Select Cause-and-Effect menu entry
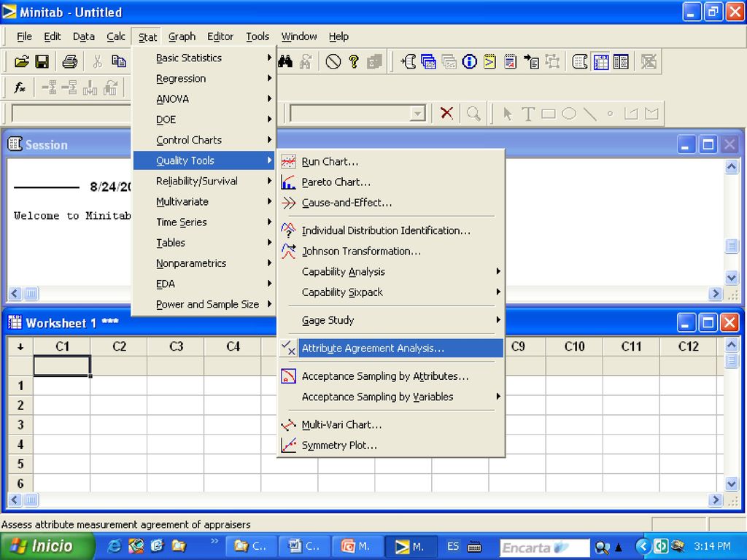Screen dimensions: 747x560 point(390,203)
